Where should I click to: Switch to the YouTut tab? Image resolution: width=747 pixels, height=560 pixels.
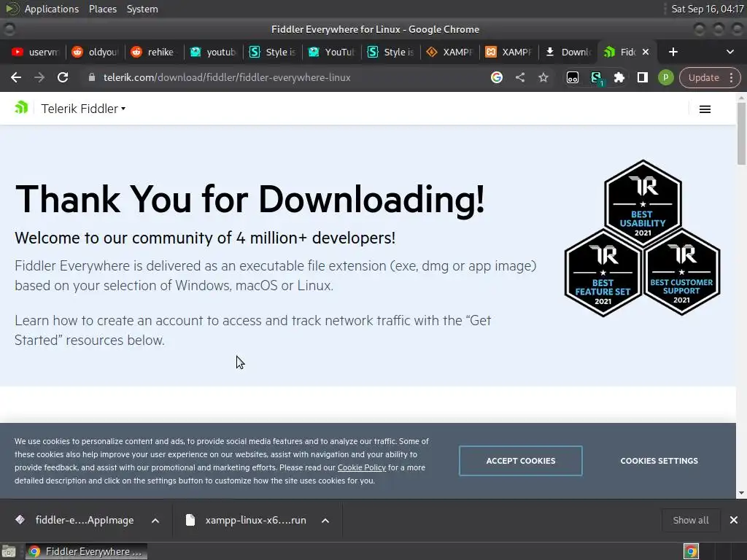[331, 52]
